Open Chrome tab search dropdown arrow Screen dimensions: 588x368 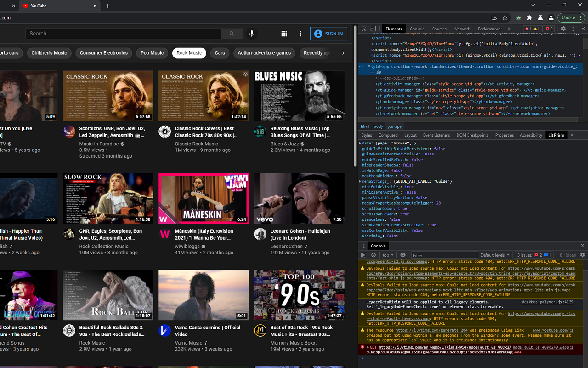(533, 5)
